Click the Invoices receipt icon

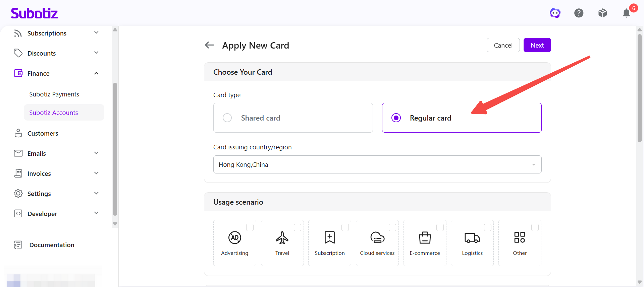click(18, 173)
